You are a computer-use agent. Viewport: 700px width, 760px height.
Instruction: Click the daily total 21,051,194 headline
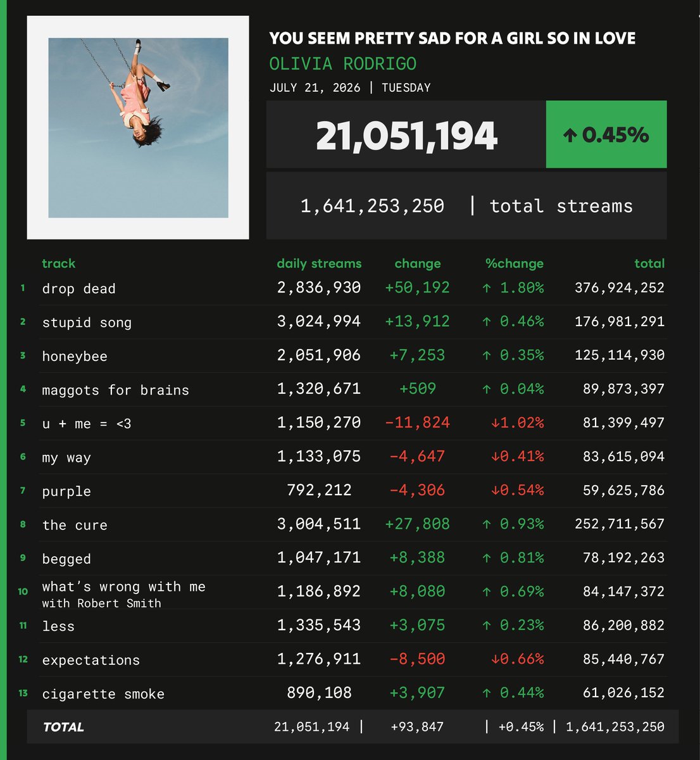tap(407, 136)
